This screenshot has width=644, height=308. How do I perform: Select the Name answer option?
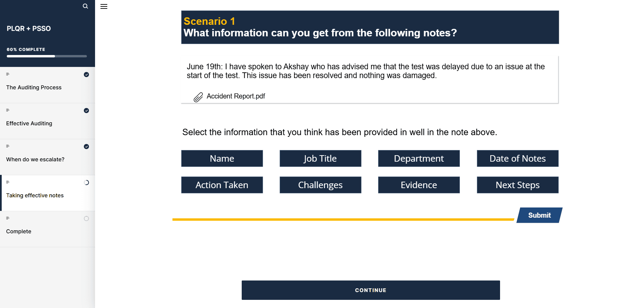tap(222, 158)
